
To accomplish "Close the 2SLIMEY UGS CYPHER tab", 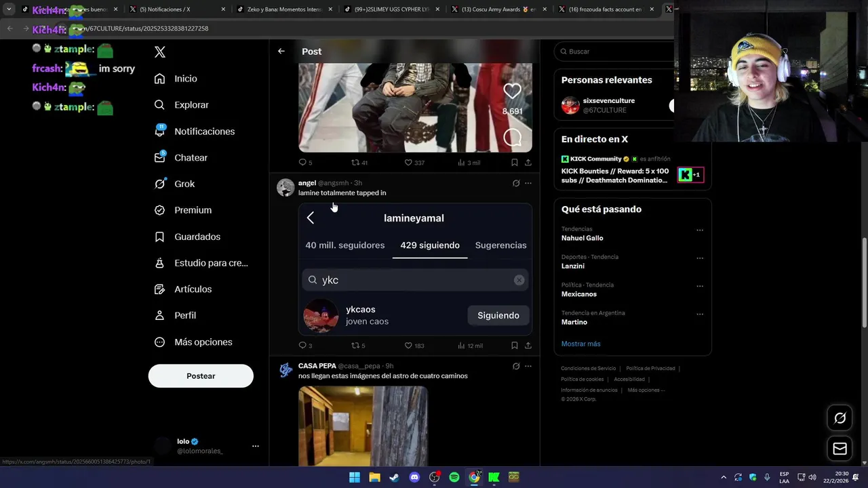I will tap(437, 9).
